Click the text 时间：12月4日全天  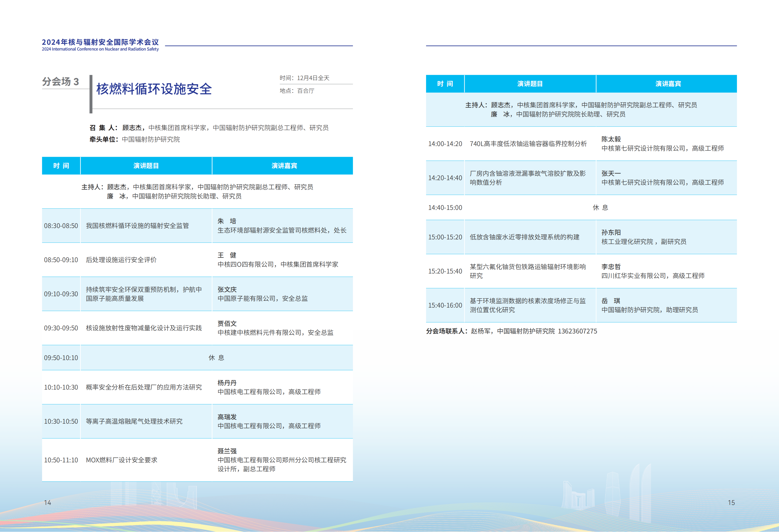click(304, 78)
